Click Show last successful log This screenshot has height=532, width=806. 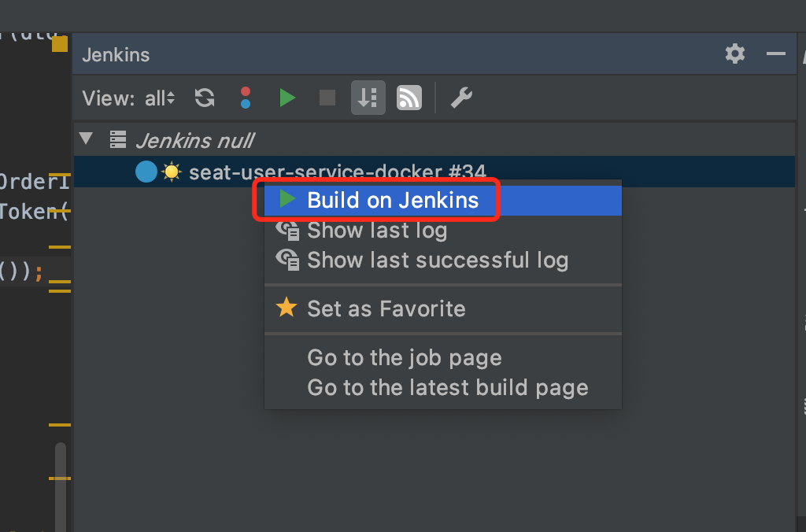tap(437, 260)
